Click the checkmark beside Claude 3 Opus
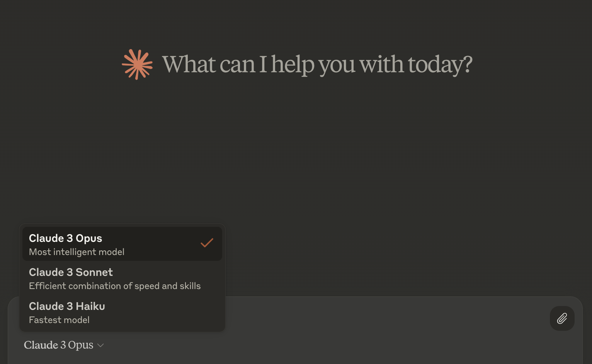The width and height of the screenshot is (592, 364). click(207, 243)
